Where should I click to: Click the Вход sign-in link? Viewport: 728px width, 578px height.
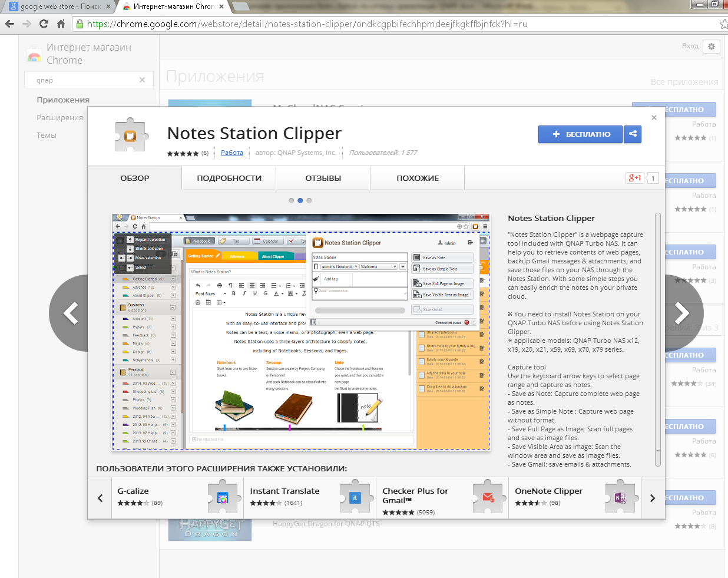tap(690, 46)
